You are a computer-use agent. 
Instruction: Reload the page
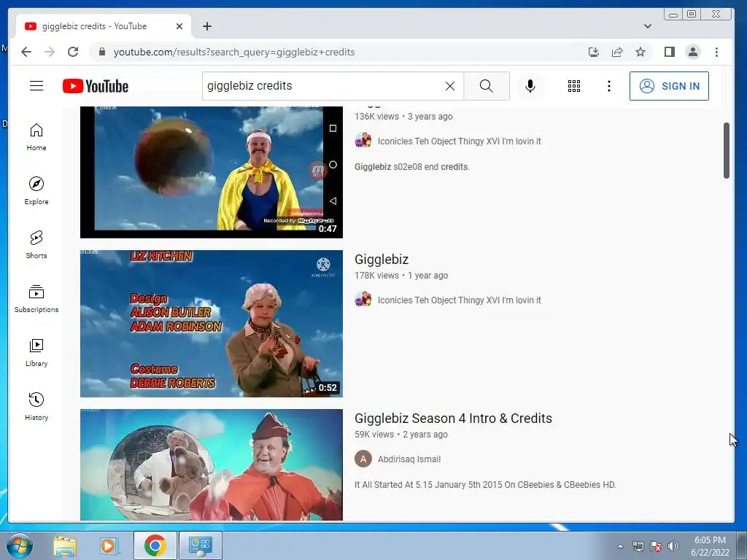coord(73,52)
